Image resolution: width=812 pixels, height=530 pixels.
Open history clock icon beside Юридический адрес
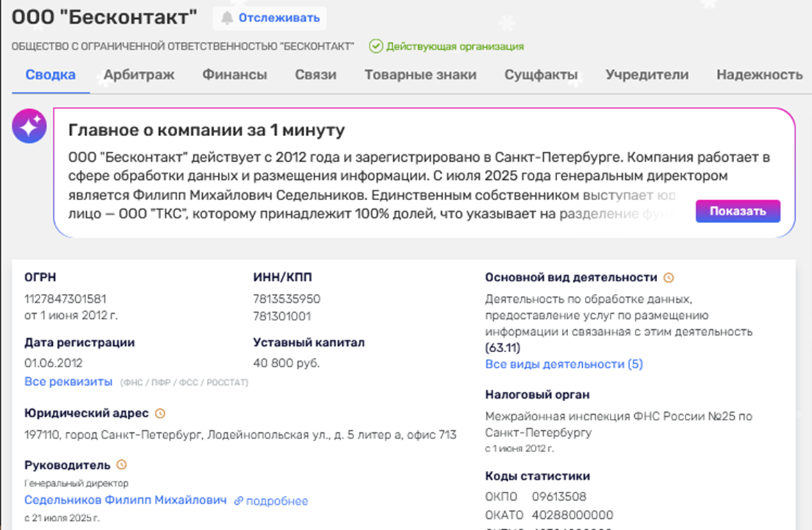(160, 413)
